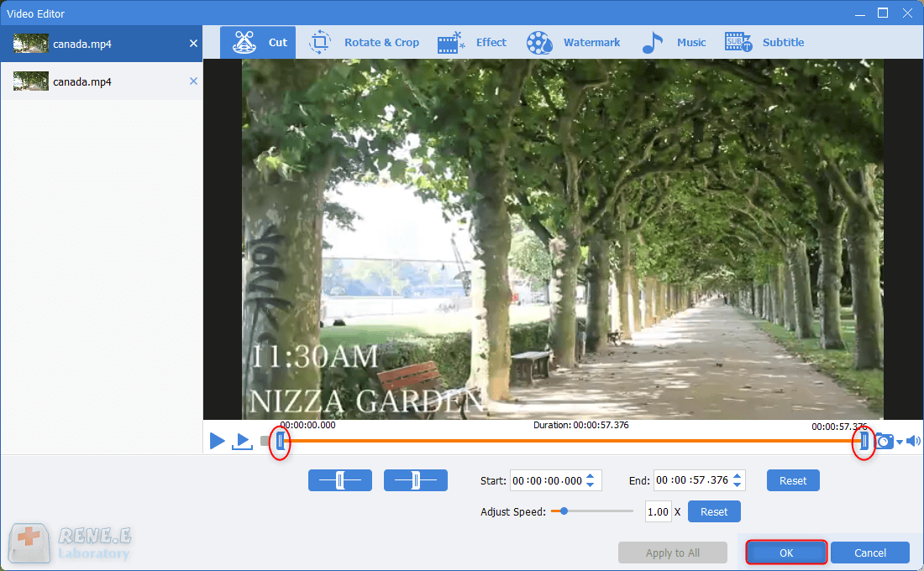This screenshot has width=924, height=571.
Task: Click the Adjust Speed slider handle
Action: (x=564, y=511)
